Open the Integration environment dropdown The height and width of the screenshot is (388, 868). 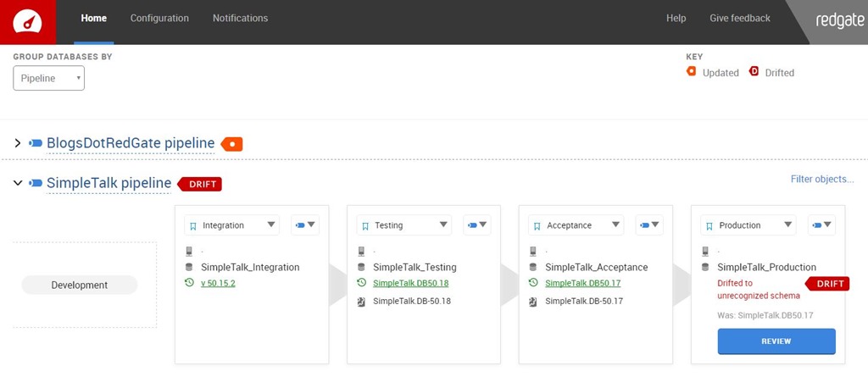pyautogui.click(x=232, y=225)
